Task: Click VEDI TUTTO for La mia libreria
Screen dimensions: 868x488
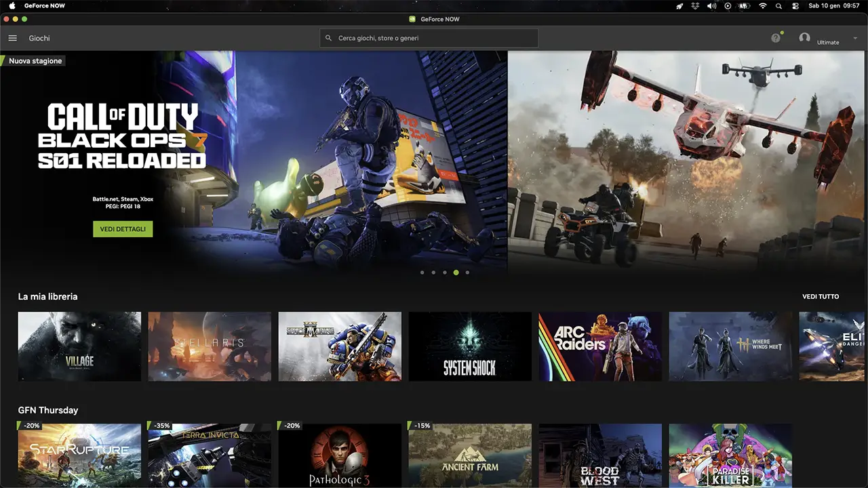Action: pos(819,296)
